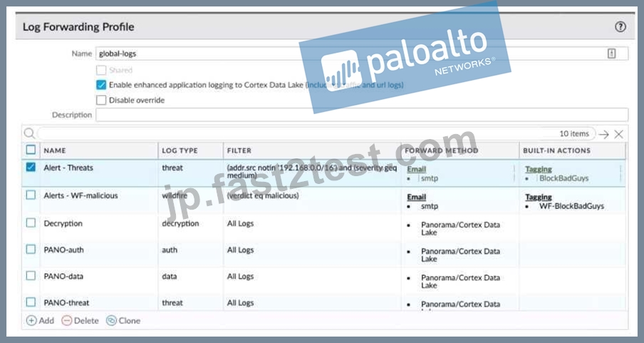Image resolution: width=644 pixels, height=343 pixels.
Task: Check the PANO-threat row checkbox
Action: (31, 302)
